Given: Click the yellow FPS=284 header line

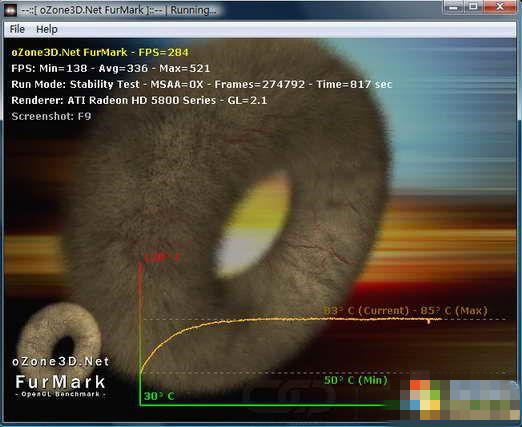Looking at the screenshot, I should pos(100,52).
